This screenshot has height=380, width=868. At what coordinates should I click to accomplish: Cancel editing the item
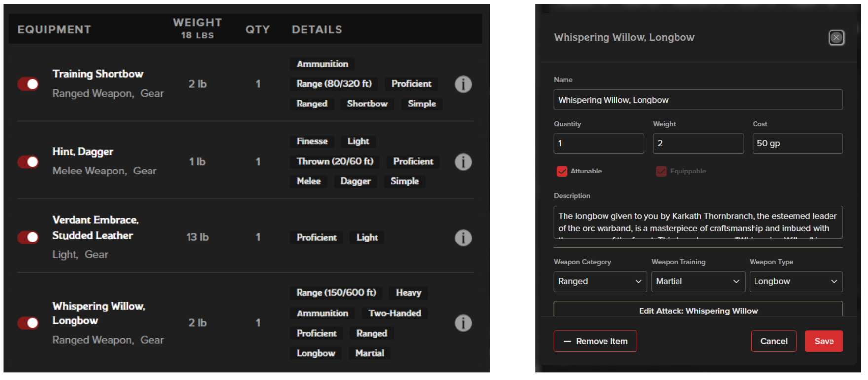773,341
